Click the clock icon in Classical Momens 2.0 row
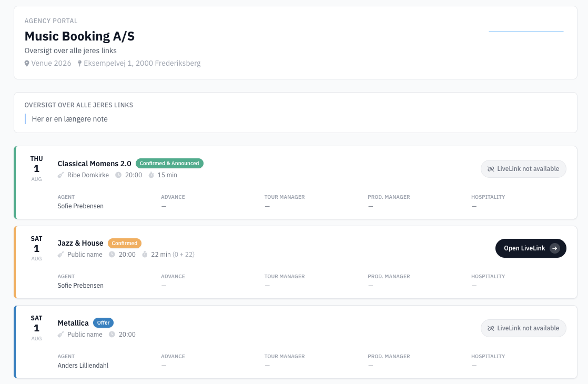This screenshot has height=384, width=588. [x=118, y=175]
